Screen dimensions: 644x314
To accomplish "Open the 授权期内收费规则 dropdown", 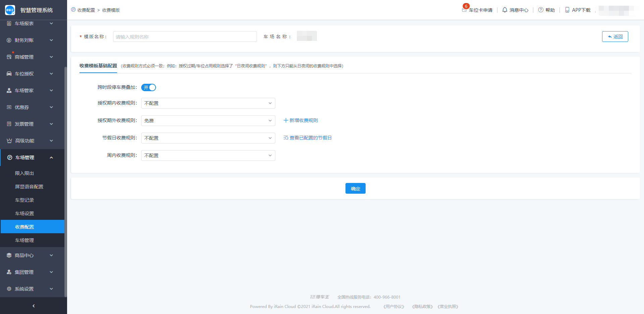I will click(208, 103).
